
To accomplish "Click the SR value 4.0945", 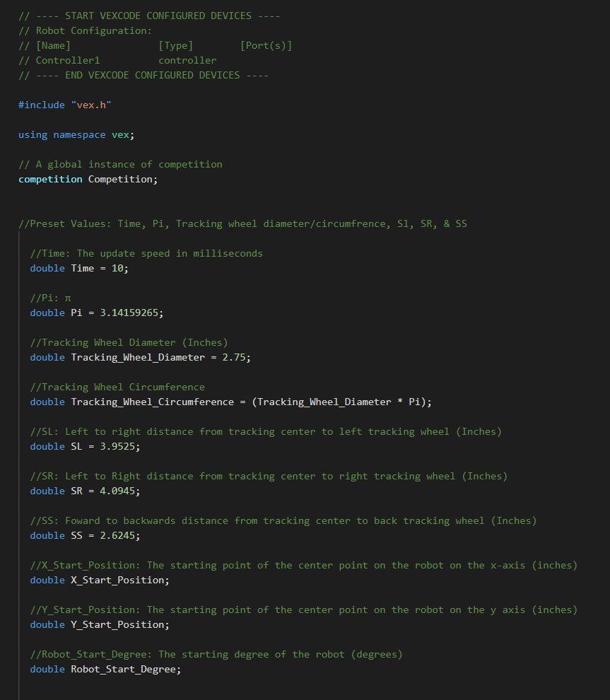I will [117, 491].
